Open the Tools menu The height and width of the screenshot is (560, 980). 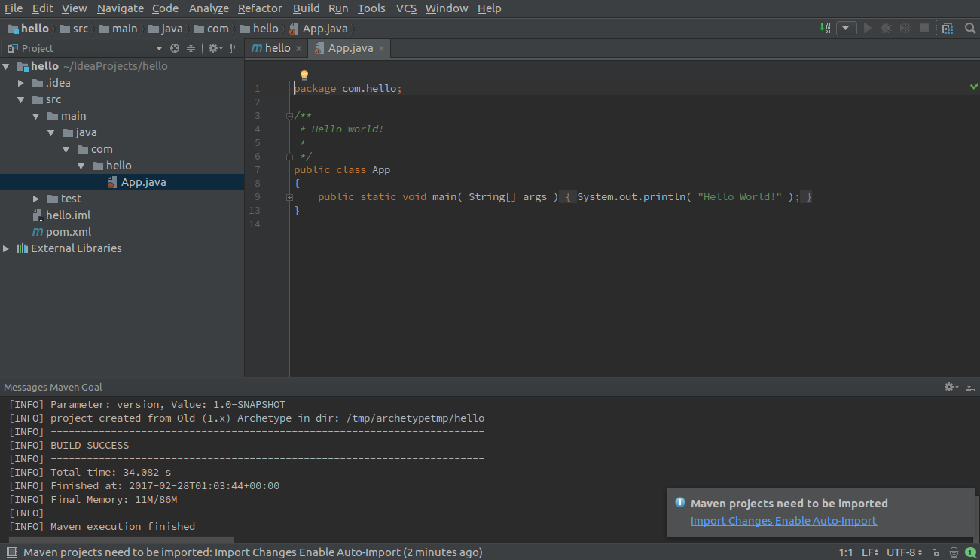point(371,8)
